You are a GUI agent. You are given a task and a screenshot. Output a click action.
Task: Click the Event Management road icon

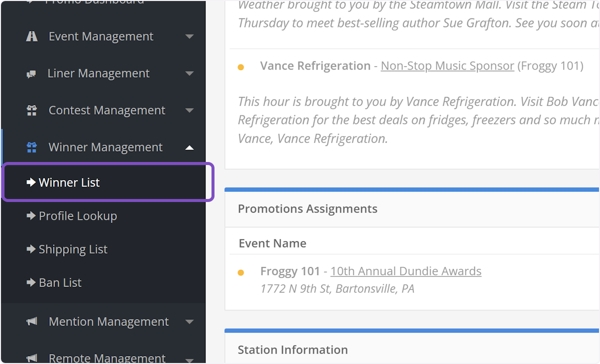[x=31, y=36]
